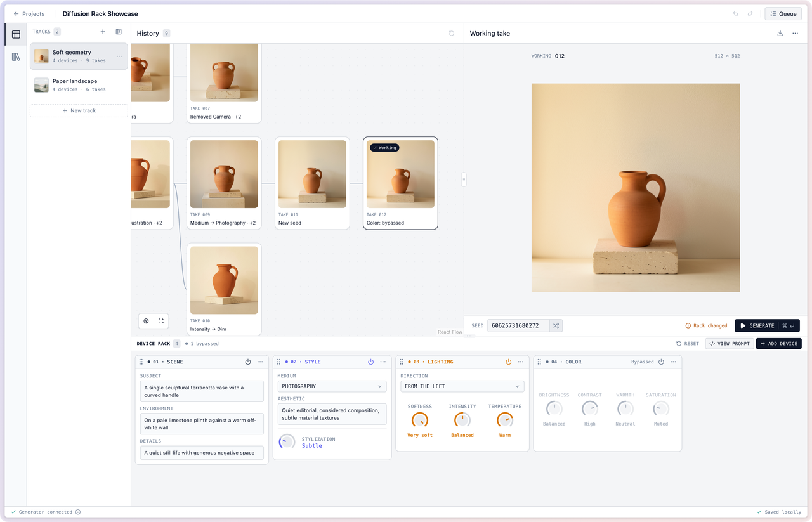
Task: Click the undo arrow in header
Action: [x=736, y=14]
